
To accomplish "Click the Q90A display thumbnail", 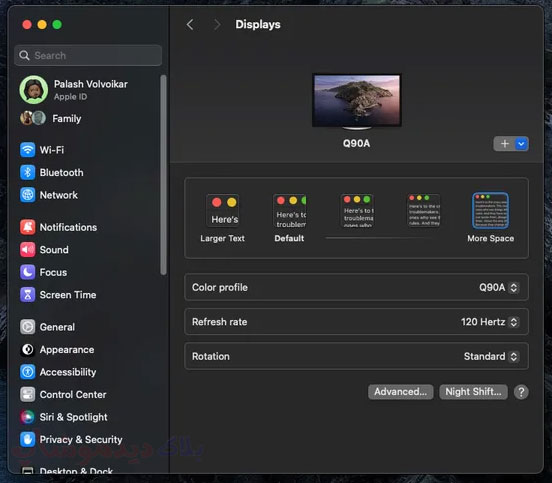I will [357, 101].
